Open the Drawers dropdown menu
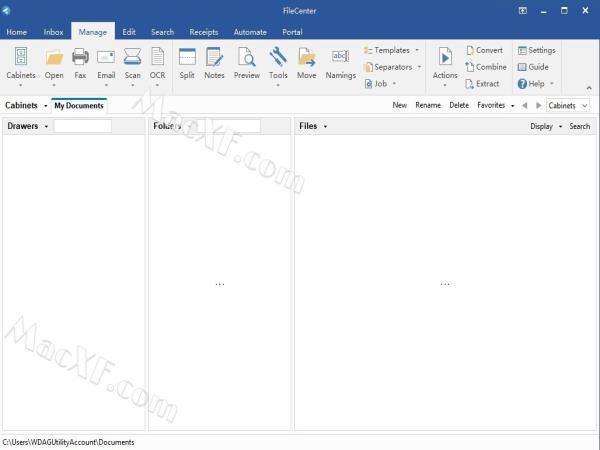The width and height of the screenshot is (600, 450). point(46,126)
